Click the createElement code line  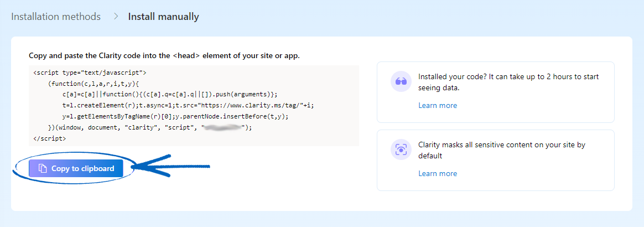[x=189, y=105]
